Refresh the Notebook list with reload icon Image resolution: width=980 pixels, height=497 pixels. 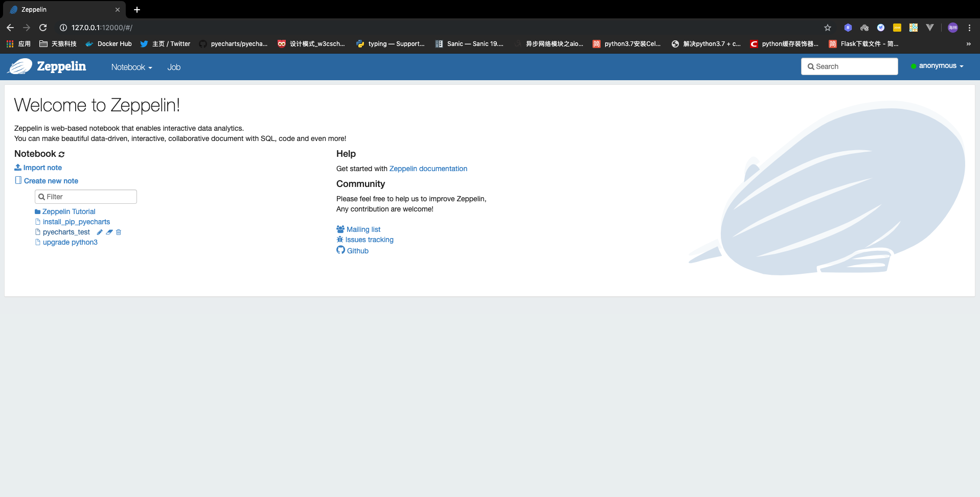(62, 154)
